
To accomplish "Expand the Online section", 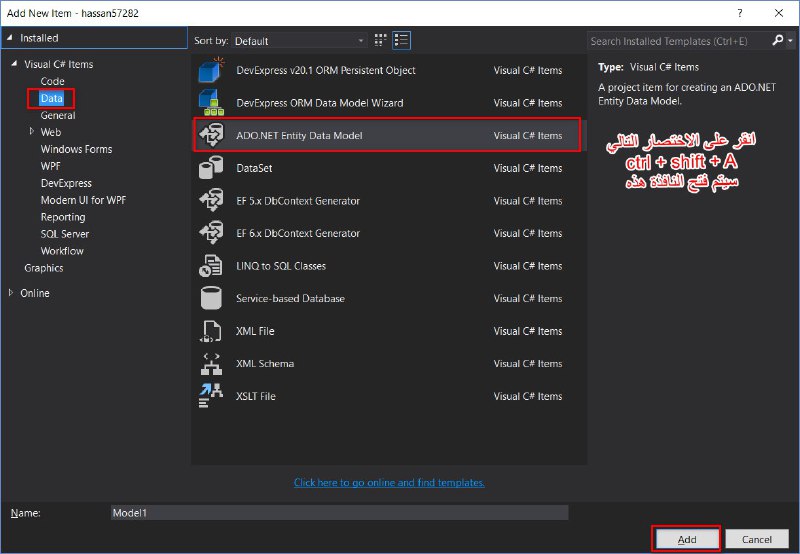I will [x=11, y=293].
